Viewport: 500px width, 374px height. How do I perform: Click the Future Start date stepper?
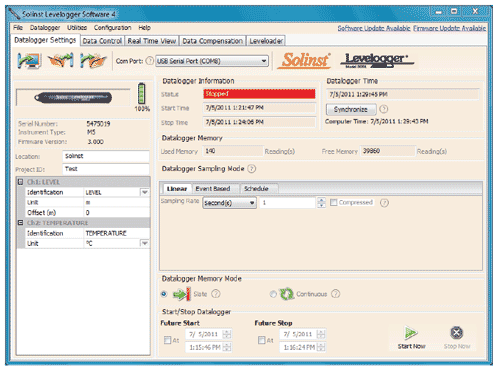pyautogui.click(x=227, y=334)
